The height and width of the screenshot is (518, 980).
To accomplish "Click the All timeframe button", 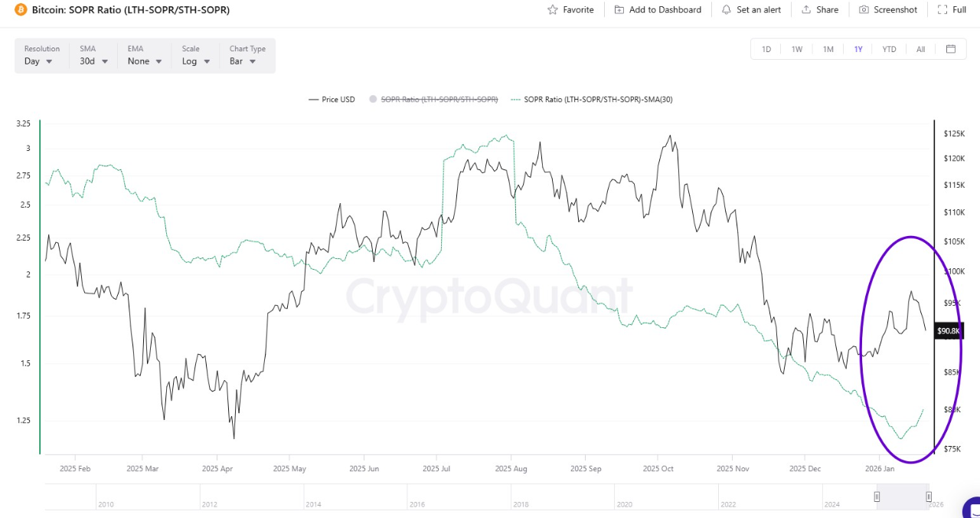I will point(920,48).
